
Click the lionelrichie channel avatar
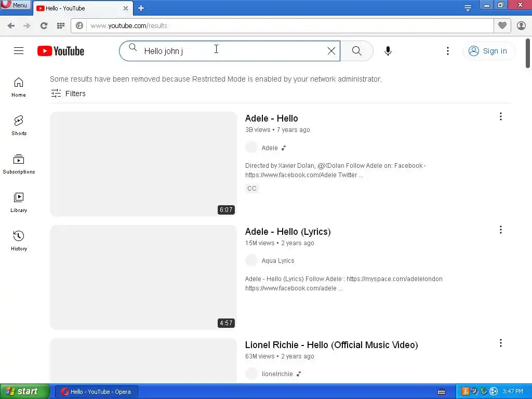click(251, 374)
